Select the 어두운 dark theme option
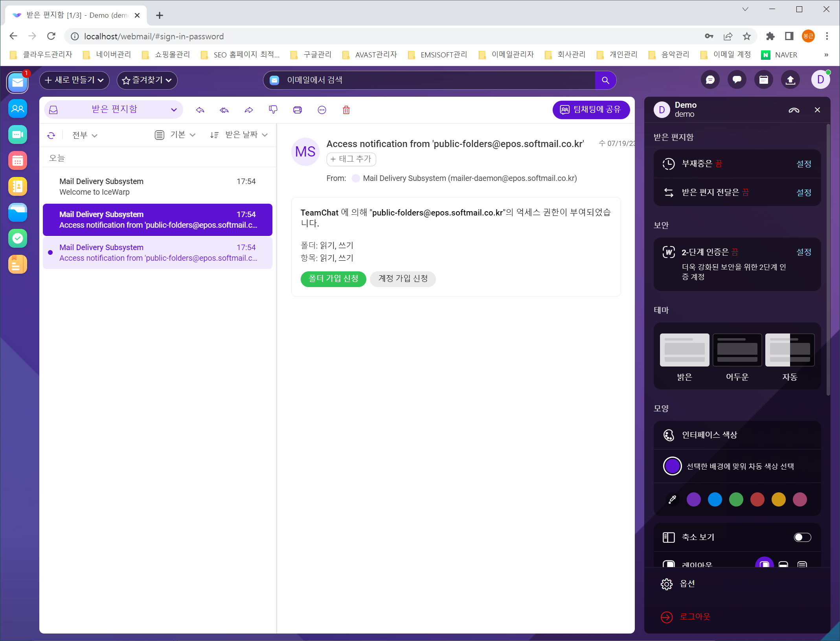Screen dimensions: 840x641 click(737, 350)
